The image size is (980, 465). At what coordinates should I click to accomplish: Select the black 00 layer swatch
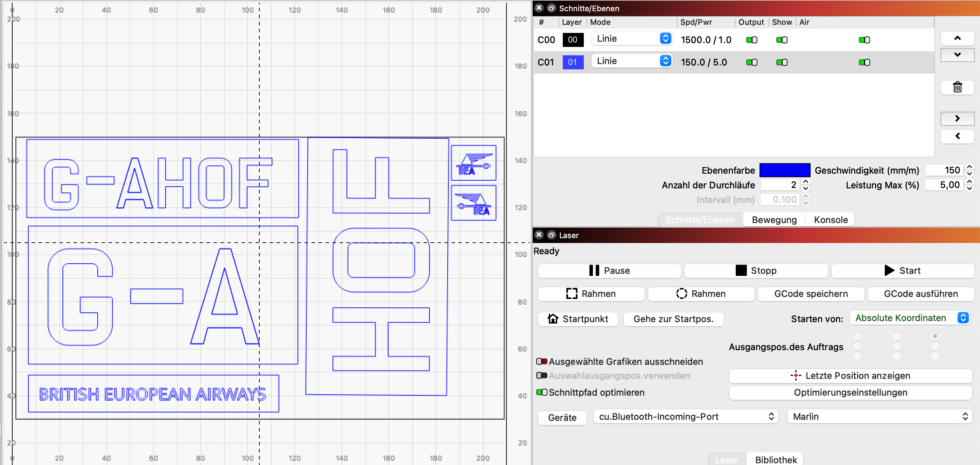[573, 40]
